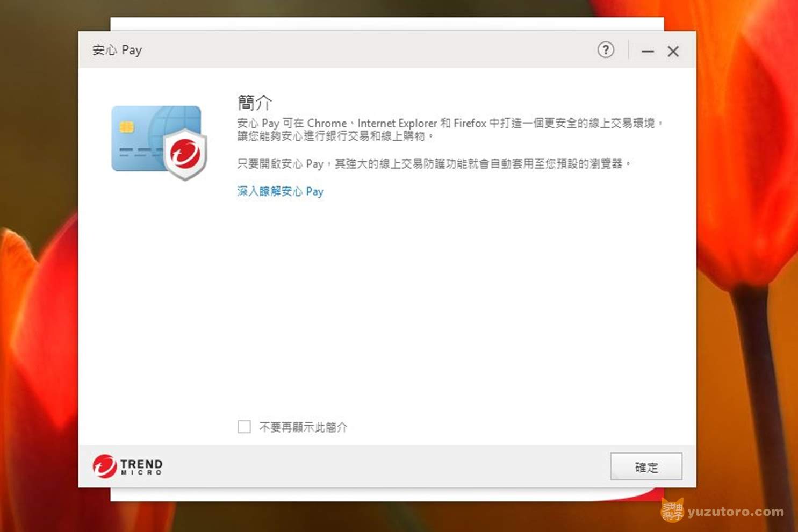Check the 不要再顯示此簡介 checkbox
The width and height of the screenshot is (798, 532).
pyautogui.click(x=244, y=427)
